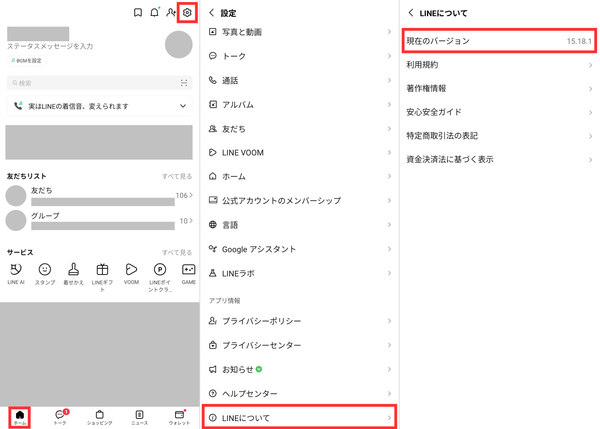
Task: Open the LINEギフト service icon
Action: point(102,277)
